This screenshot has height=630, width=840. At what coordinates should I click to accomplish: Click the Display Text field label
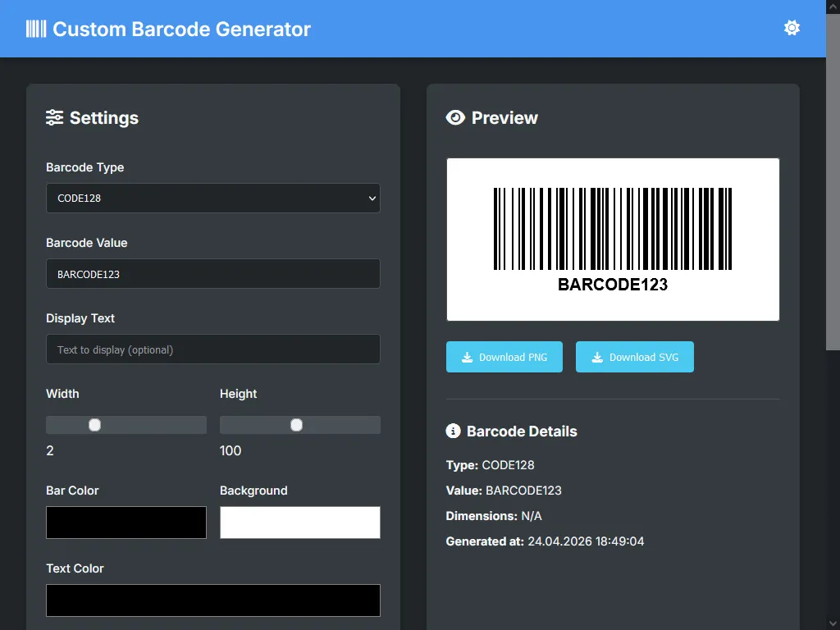point(80,318)
